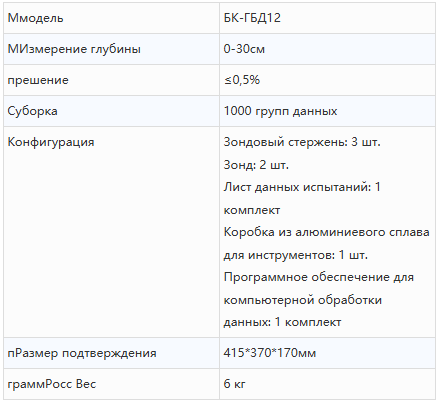The height and width of the screenshot is (401, 447).
Task: Click the Зонд: 2 шт. line
Action: click(256, 165)
